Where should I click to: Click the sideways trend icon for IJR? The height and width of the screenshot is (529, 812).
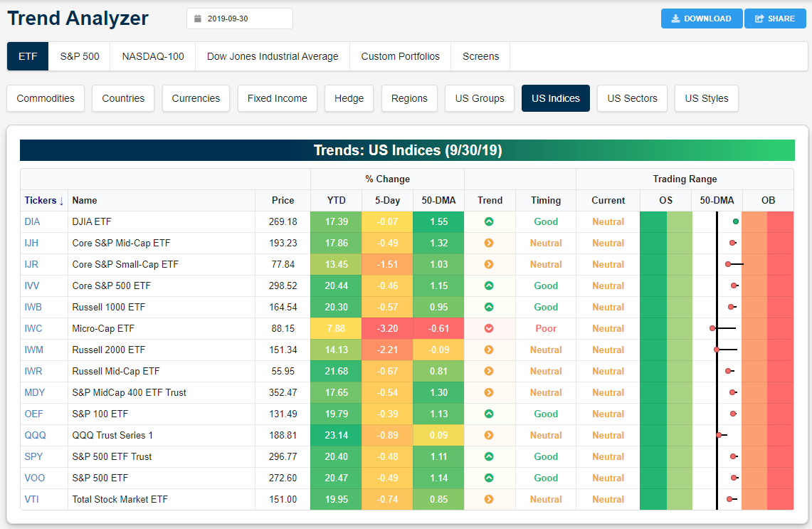pyautogui.click(x=489, y=264)
